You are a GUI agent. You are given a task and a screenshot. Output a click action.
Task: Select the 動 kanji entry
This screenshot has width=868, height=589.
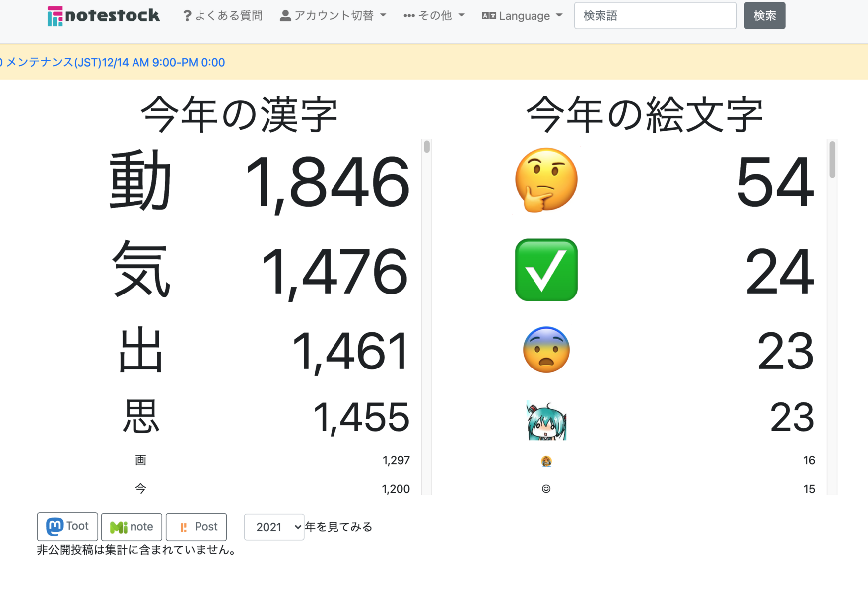click(x=140, y=181)
